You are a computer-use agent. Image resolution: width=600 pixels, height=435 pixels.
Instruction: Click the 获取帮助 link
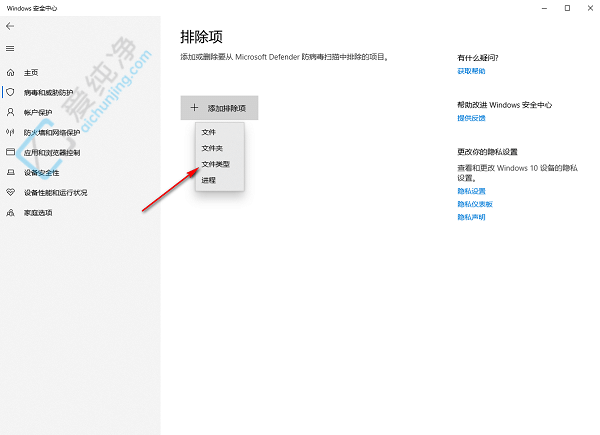tap(471, 71)
